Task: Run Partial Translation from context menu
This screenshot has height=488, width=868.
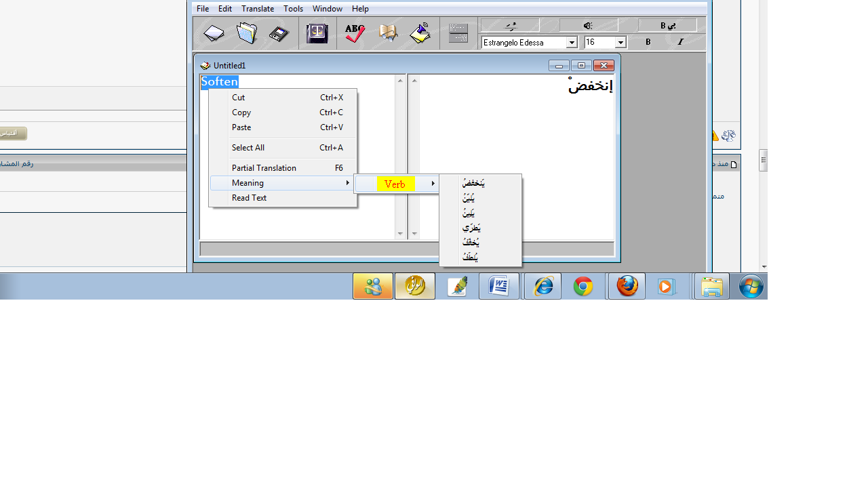Action: pyautogui.click(x=283, y=168)
